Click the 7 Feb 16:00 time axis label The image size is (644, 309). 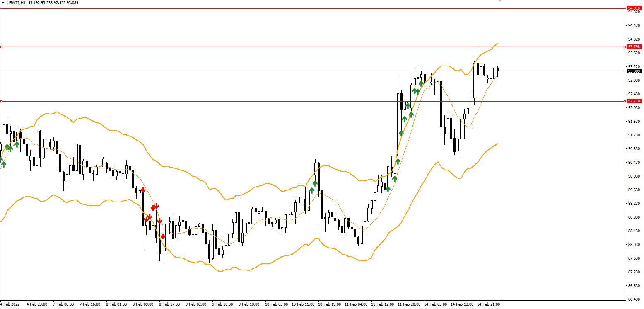tap(90, 304)
